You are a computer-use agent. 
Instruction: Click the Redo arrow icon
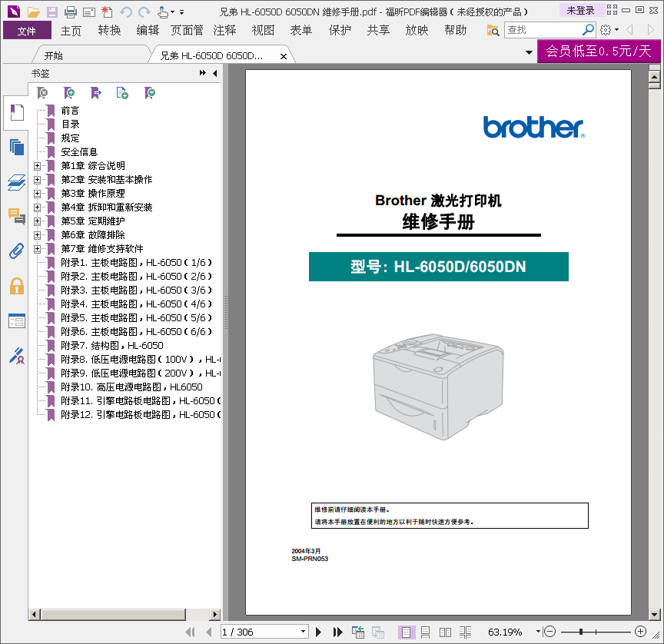coord(144,12)
